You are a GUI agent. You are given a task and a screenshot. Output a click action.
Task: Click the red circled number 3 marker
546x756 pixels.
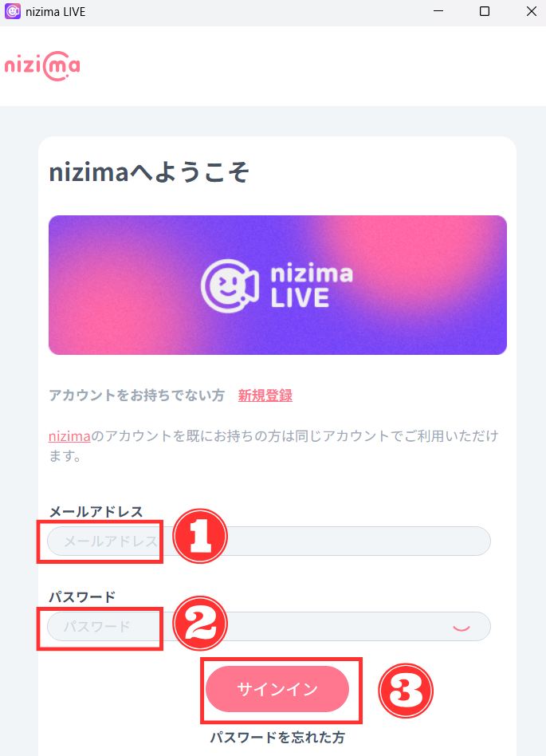[404, 691]
